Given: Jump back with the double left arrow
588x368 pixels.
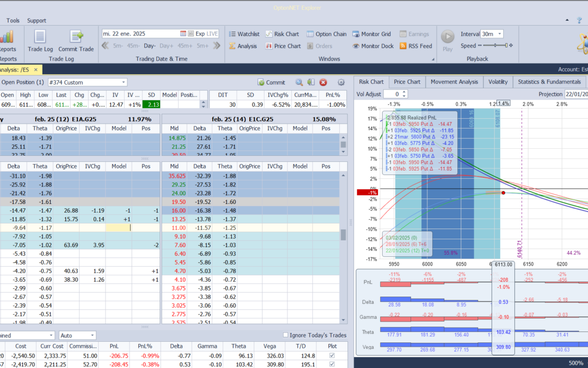Looking at the screenshot, I should (106, 46).
